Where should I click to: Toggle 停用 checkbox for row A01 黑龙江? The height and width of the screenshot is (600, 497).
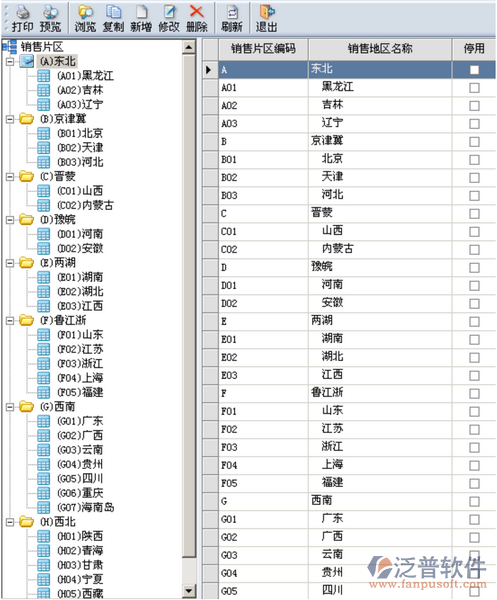coord(474,88)
